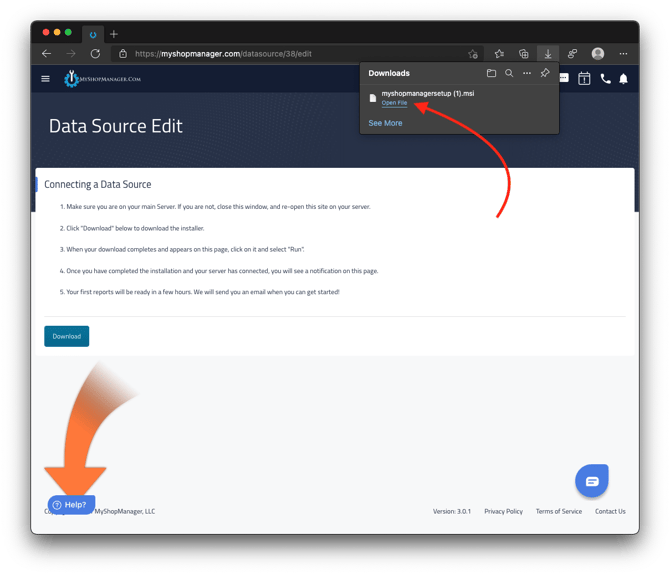Open a new browser tab
Screen dimensions: 670x575
click(113, 33)
